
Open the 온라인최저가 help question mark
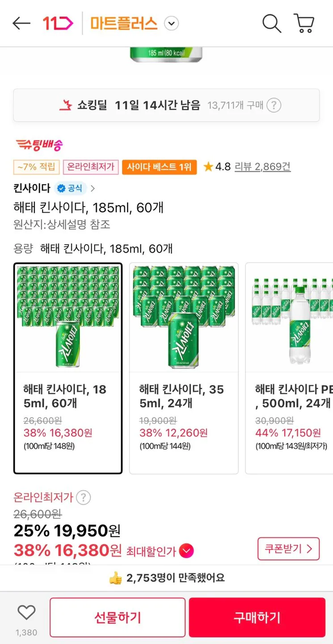point(83,497)
